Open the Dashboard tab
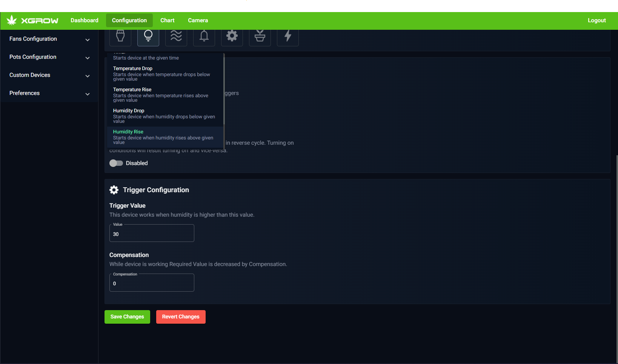The width and height of the screenshot is (618, 364). coord(85,20)
